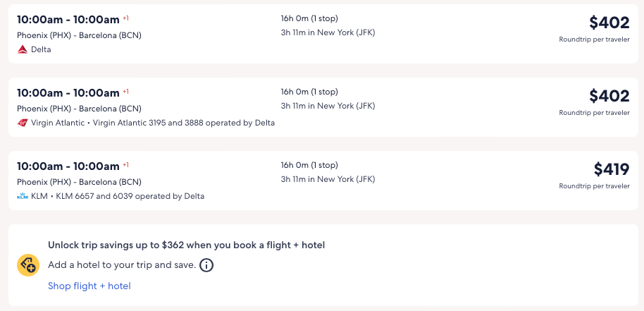Click '16h 0m (1 stop)' on KLM flight
The image size is (644, 311).
[309, 165]
